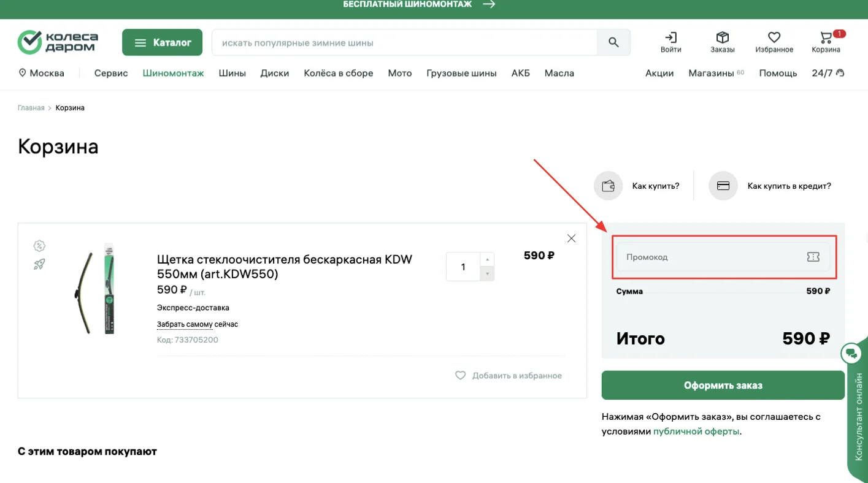Click the Оформить заказ button
Viewport: 868px width, 483px height.
(x=723, y=385)
